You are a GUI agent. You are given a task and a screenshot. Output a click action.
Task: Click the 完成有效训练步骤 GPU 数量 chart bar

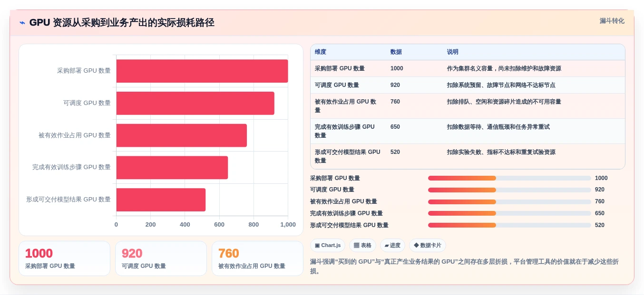(x=172, y=168)
